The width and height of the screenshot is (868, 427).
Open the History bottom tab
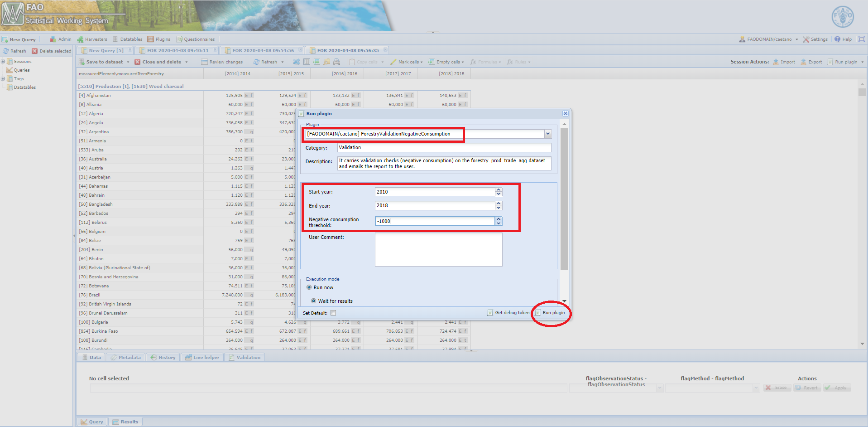pyautogui.click(x=163, y=357)
